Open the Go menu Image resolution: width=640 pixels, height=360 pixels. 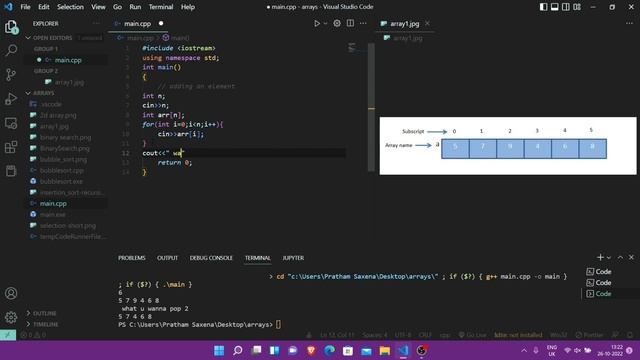117,7
